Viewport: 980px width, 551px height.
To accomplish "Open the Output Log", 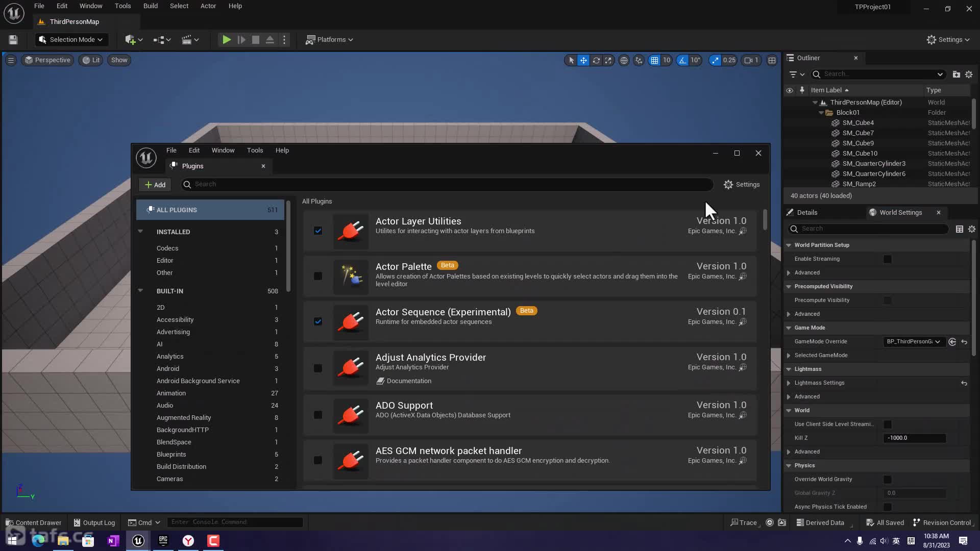I will pyautogui.click(x=94, y=523).
